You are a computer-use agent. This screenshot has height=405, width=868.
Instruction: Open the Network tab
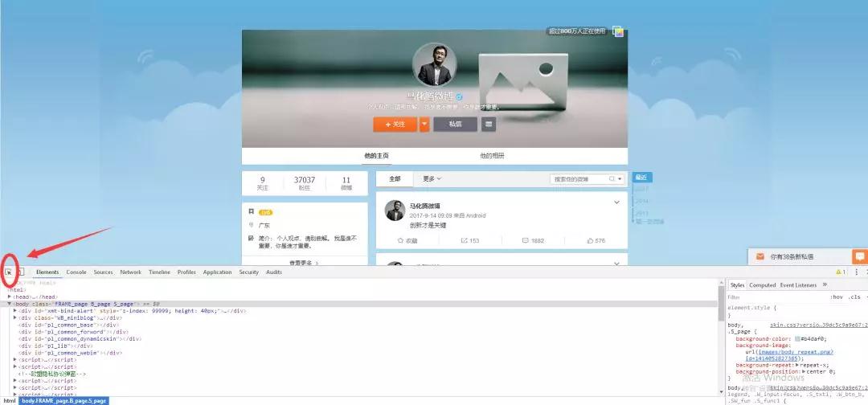pyautogui.click(x=131, y=272)
